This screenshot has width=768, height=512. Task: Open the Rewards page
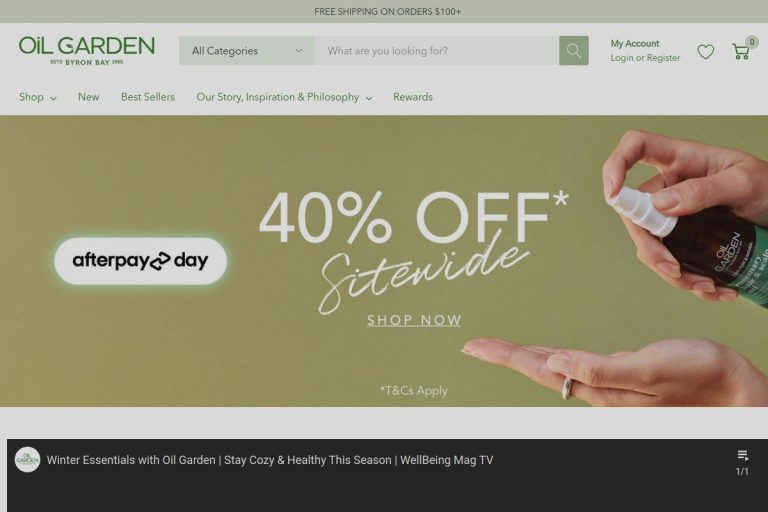coord(413,97)
